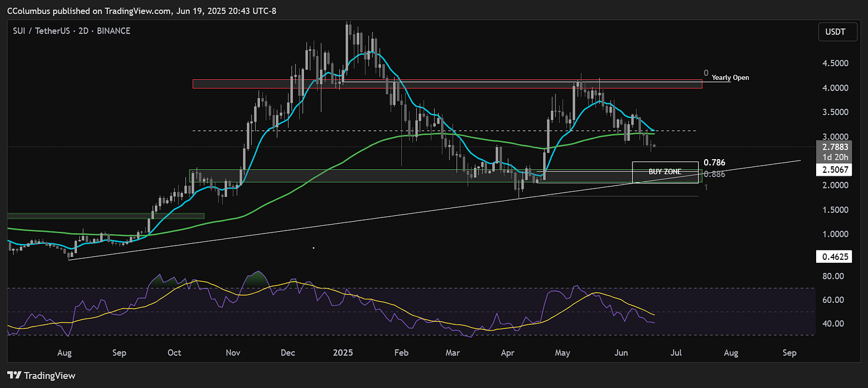Click the Apr label on time axis
Screen dimensions: 868x388
(507, 353)
